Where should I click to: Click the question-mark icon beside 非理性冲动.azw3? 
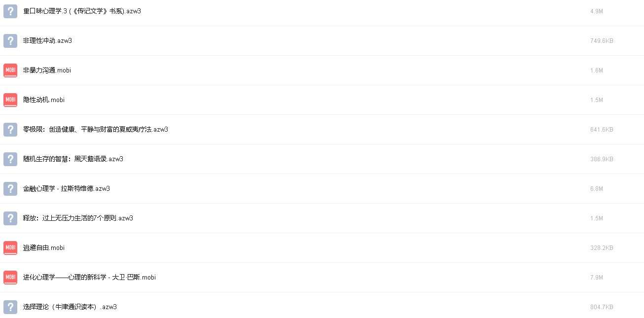(10, 41)
